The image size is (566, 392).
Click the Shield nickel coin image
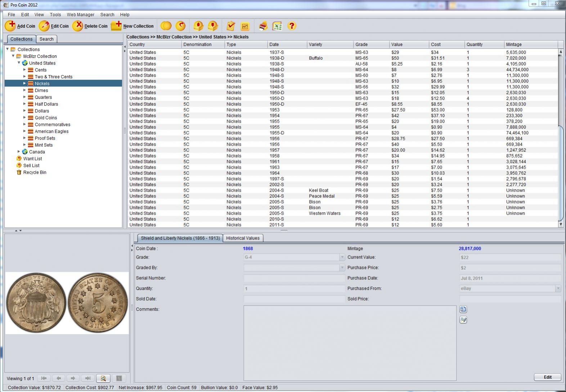(x=67, y=302)
